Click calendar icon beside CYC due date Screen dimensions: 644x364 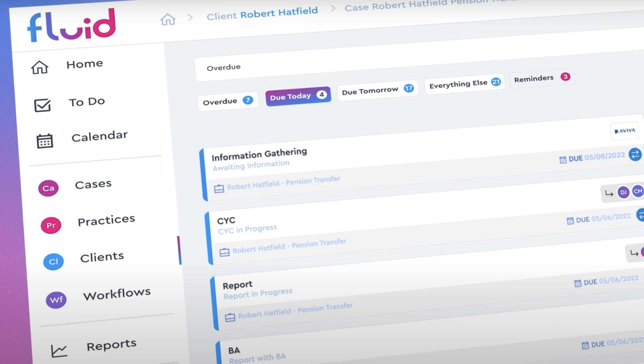(570, 221)
